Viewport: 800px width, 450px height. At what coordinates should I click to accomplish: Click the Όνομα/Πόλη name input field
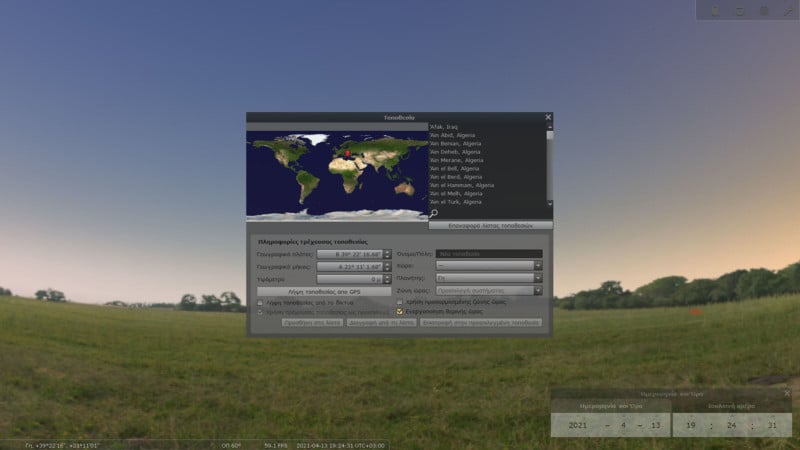489,254
